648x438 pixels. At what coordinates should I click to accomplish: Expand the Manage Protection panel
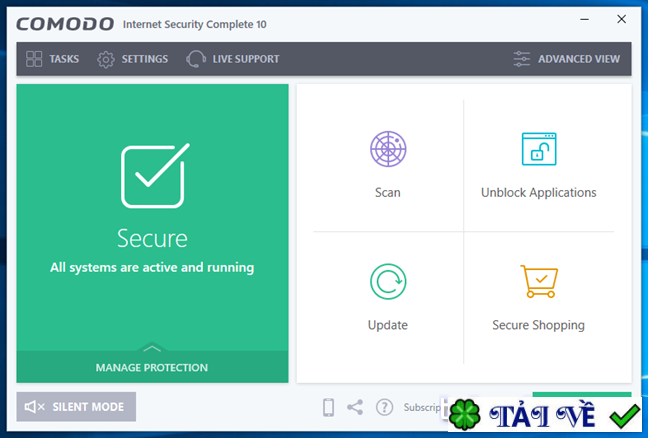[152, 367]
